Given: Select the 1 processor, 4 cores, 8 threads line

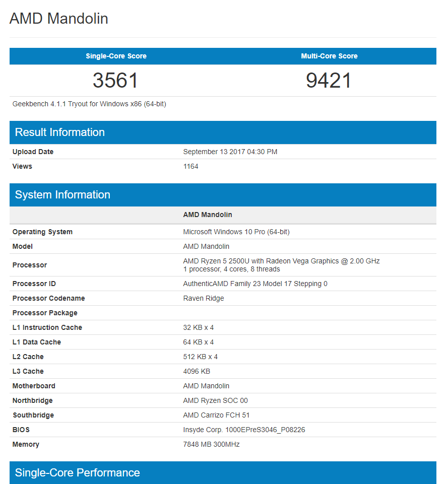Looking at the screenshot, I should (x=232, y=269).
